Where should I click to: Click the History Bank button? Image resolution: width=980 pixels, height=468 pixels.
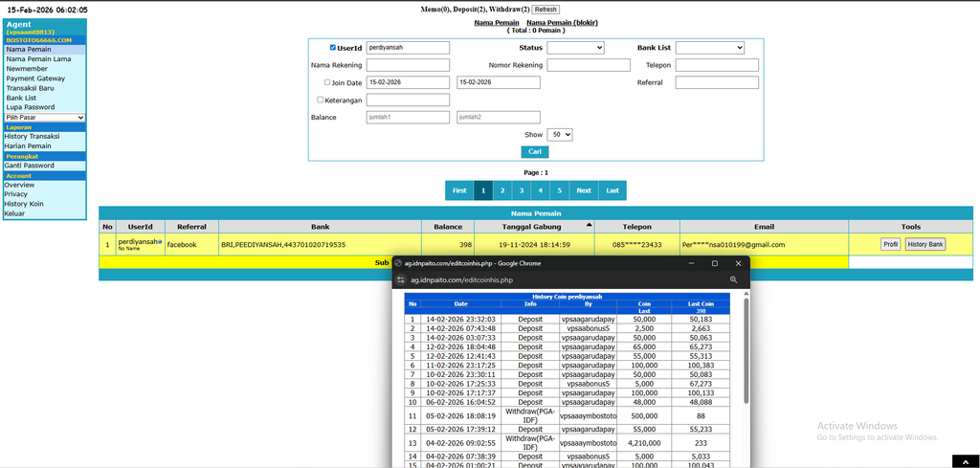click(925, 244)
